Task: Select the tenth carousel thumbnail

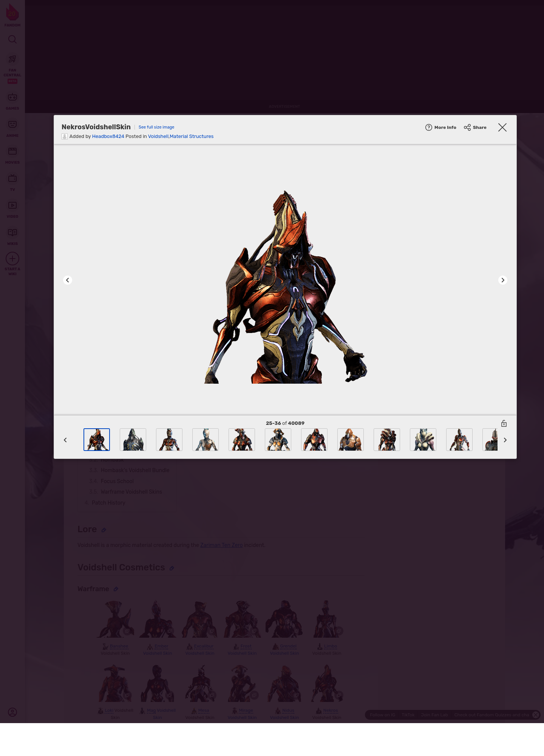Action: tap(423, 440)
